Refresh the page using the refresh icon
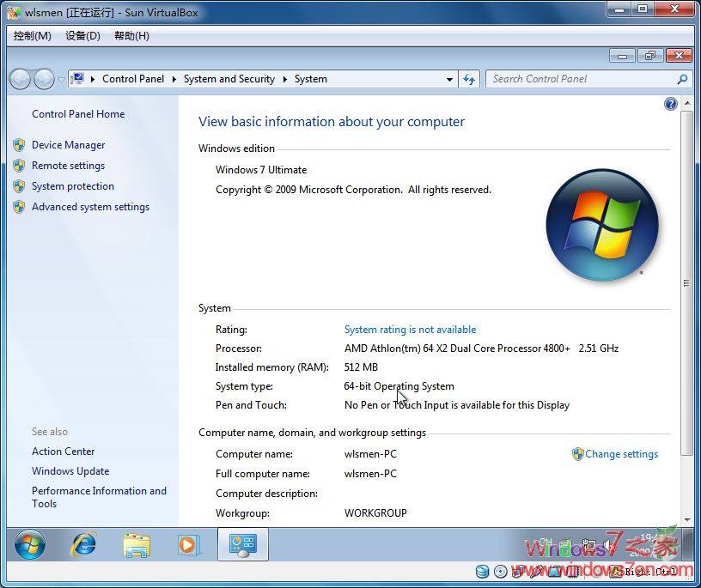Screen dimensions: 701x588 pos(469,78)
